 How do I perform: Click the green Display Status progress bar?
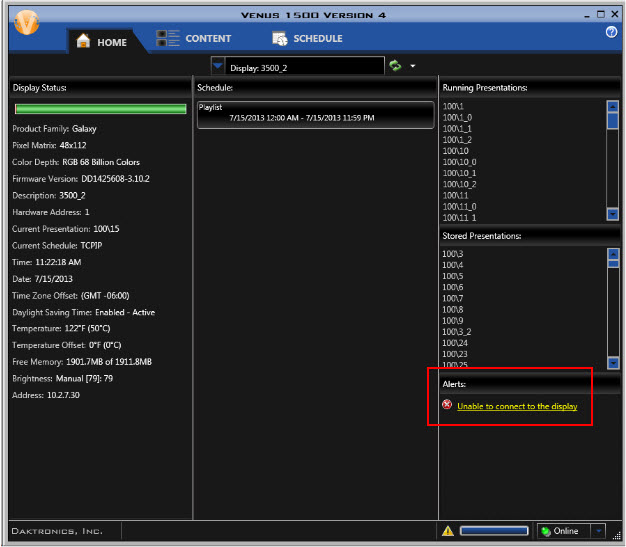[100, 109]
